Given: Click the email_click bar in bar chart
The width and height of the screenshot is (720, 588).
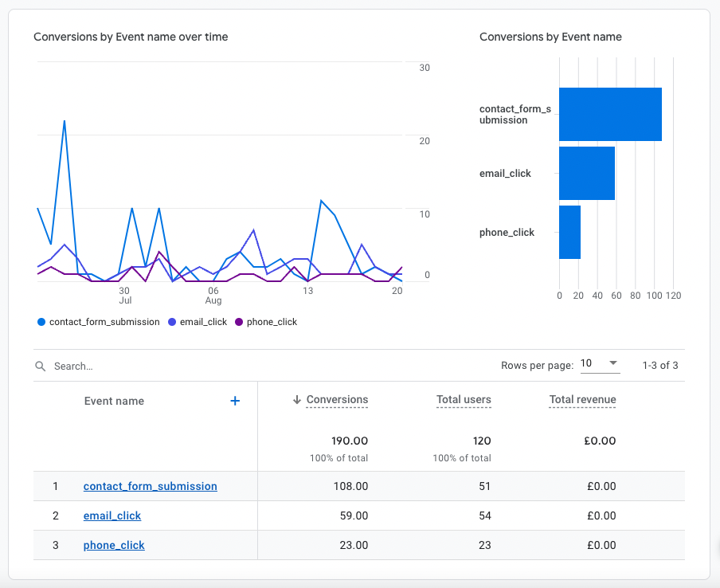Looking at the screenshot, I should point(587,173).
